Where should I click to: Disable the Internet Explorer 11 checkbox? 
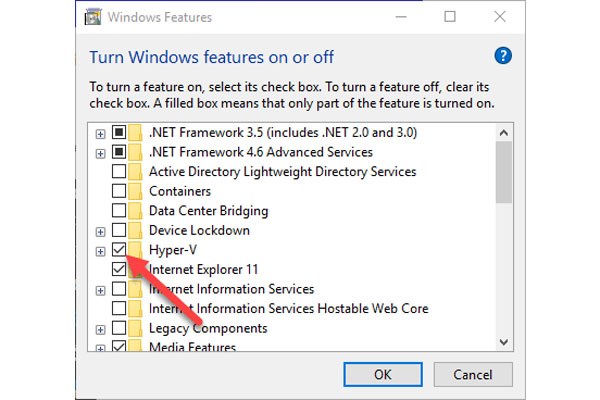119,269
